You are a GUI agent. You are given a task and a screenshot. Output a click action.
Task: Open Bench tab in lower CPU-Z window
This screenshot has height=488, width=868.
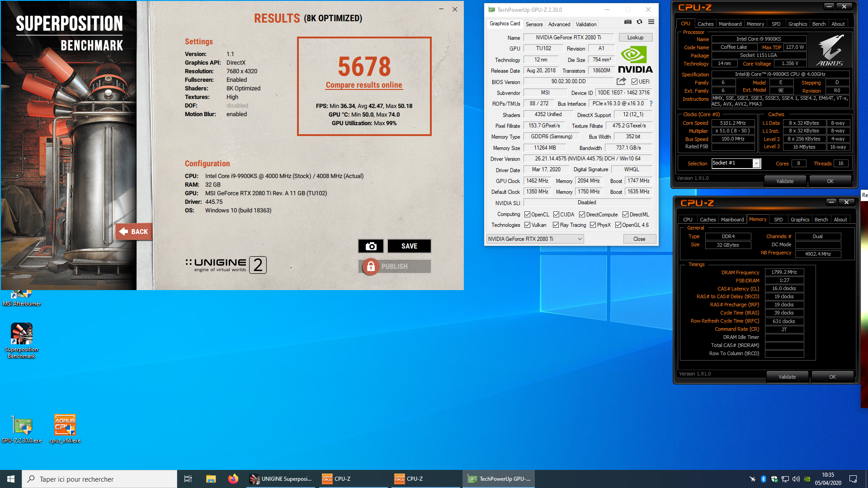(821, 220)
